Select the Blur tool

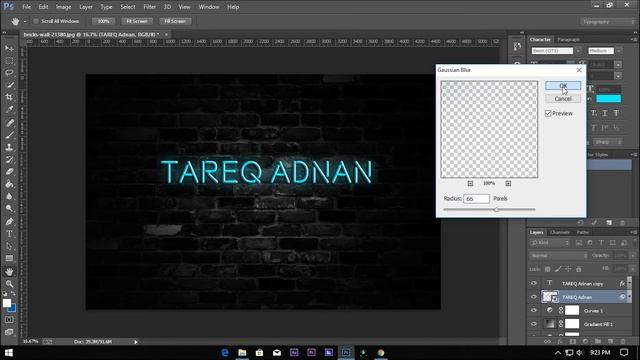click(x=9, y=196)
